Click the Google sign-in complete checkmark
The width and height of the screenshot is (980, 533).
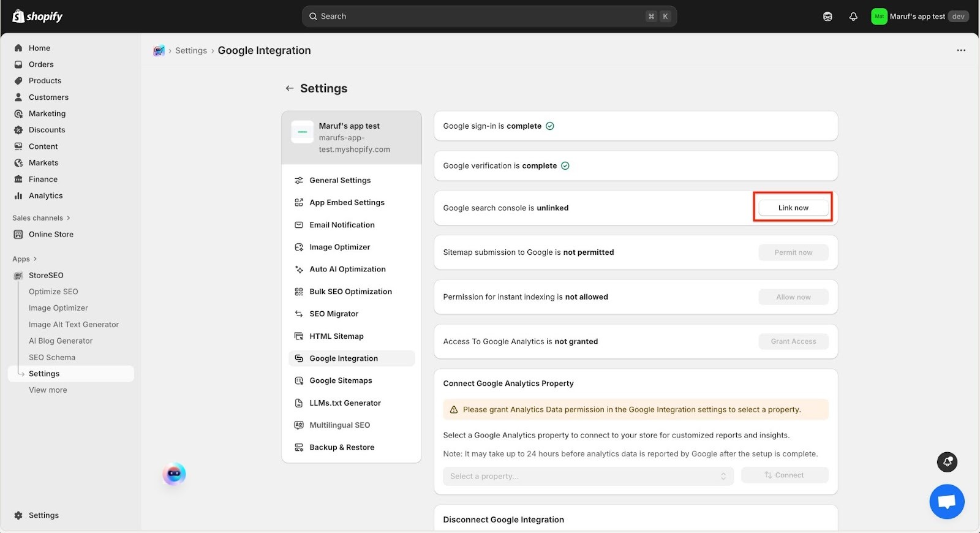pos(550,126)
